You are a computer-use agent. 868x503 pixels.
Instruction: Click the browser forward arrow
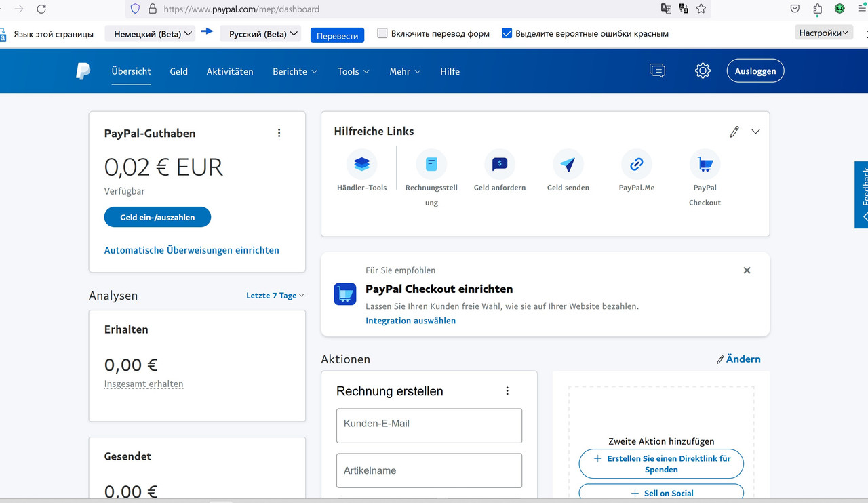pos(19,9)
